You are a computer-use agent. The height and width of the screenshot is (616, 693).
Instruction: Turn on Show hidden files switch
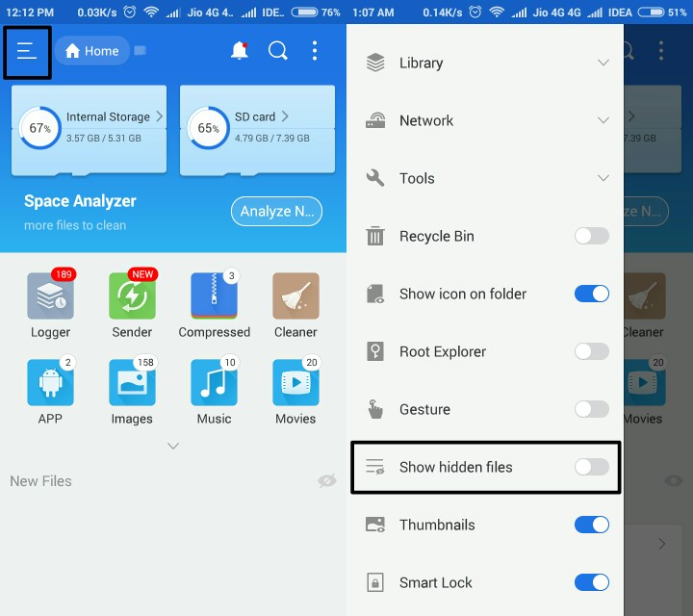pos(592,467)
